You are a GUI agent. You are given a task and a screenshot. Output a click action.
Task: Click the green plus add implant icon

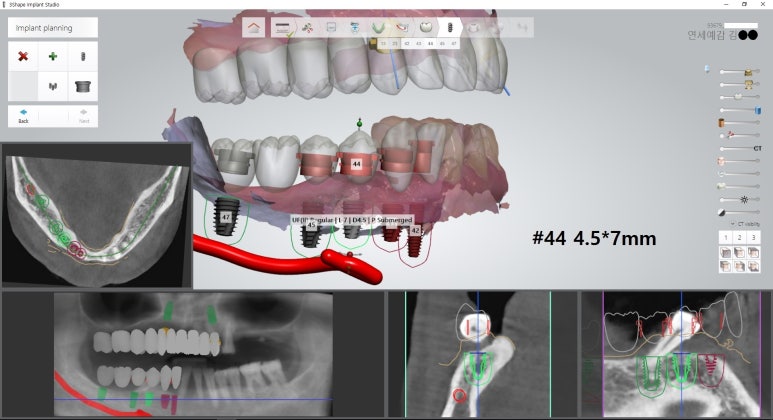[52, 57]
